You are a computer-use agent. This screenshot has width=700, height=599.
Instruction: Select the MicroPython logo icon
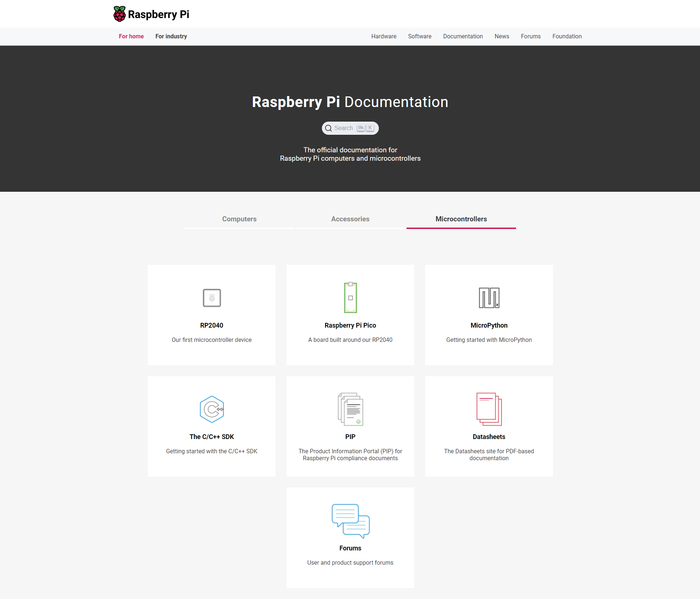point(489,298)
